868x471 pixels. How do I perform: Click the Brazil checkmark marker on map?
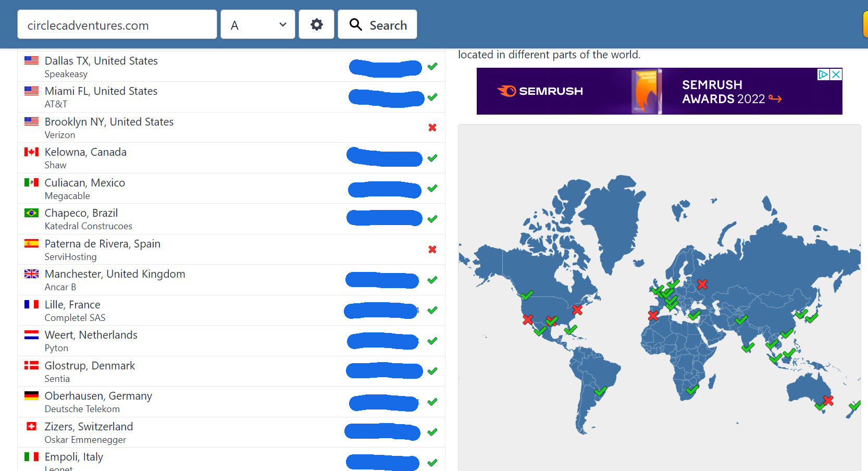pos(600,391)
